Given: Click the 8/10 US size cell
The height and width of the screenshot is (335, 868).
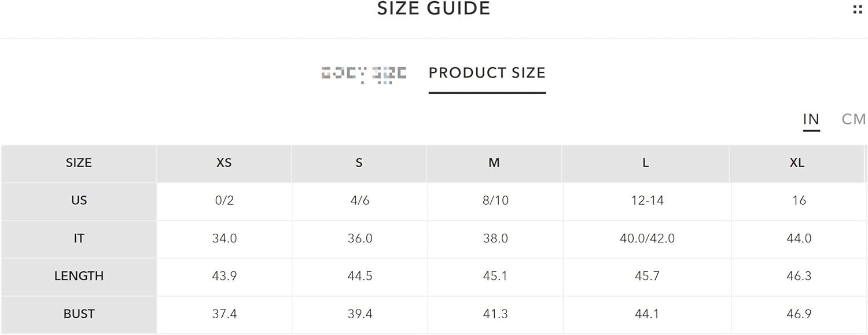Looking at the screenshot, I should click(495, 201).
